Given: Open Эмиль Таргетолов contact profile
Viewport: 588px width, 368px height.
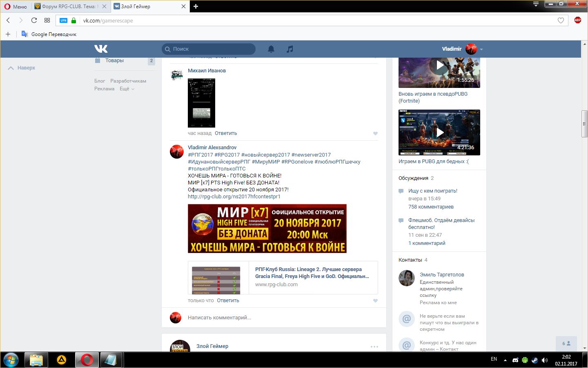Looking at the screenshot, I should [x=442, y=275].
